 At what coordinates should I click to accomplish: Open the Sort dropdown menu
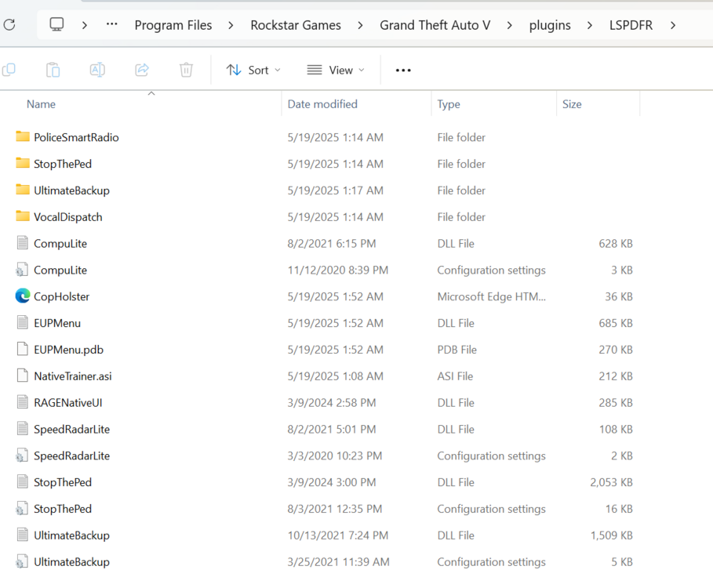[253, 70]
